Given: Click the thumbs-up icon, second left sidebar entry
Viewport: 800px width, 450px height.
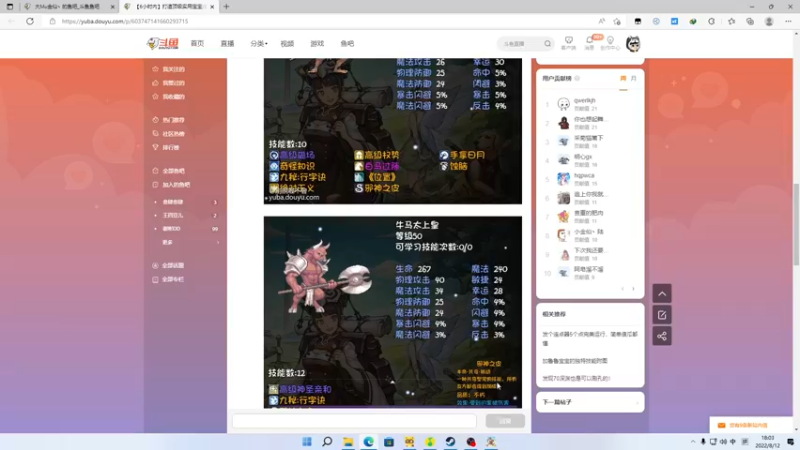Looking at the screenshot, I should [x=156, y=83].
